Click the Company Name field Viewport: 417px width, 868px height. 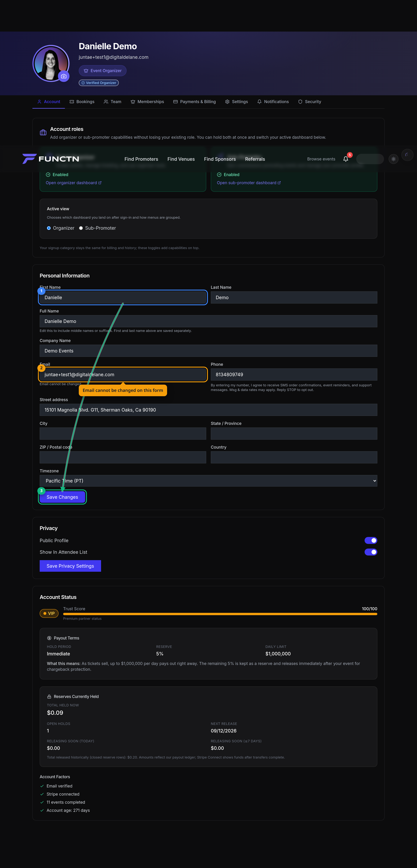coord(209,351)
